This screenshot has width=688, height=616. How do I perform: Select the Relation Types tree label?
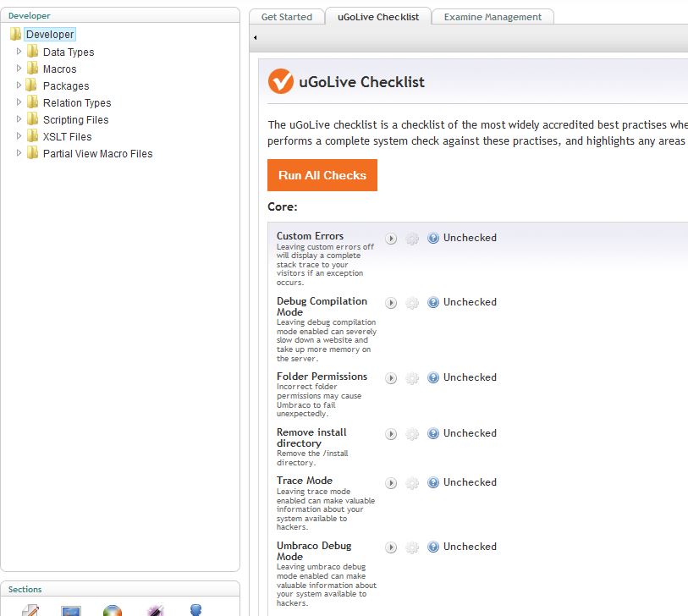77,102
